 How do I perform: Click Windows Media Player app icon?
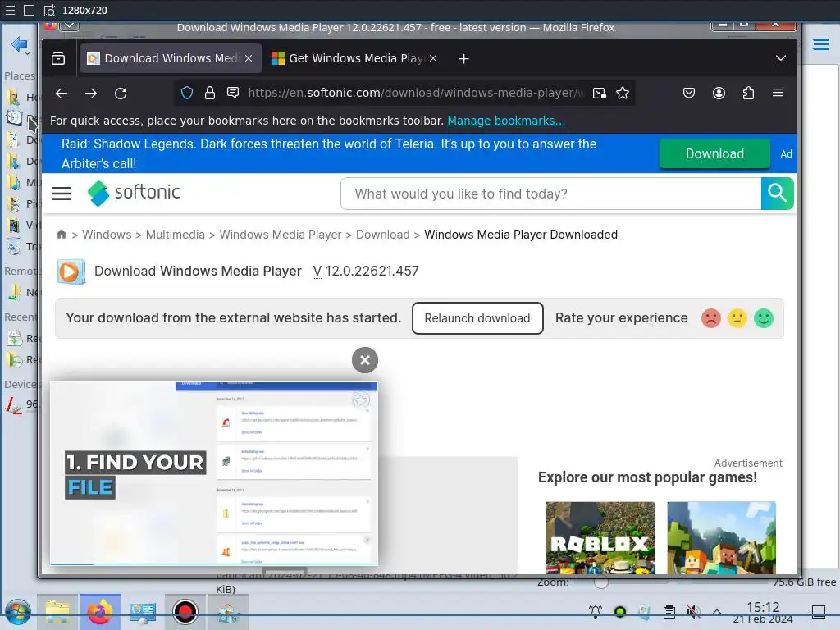pos(71,272)
